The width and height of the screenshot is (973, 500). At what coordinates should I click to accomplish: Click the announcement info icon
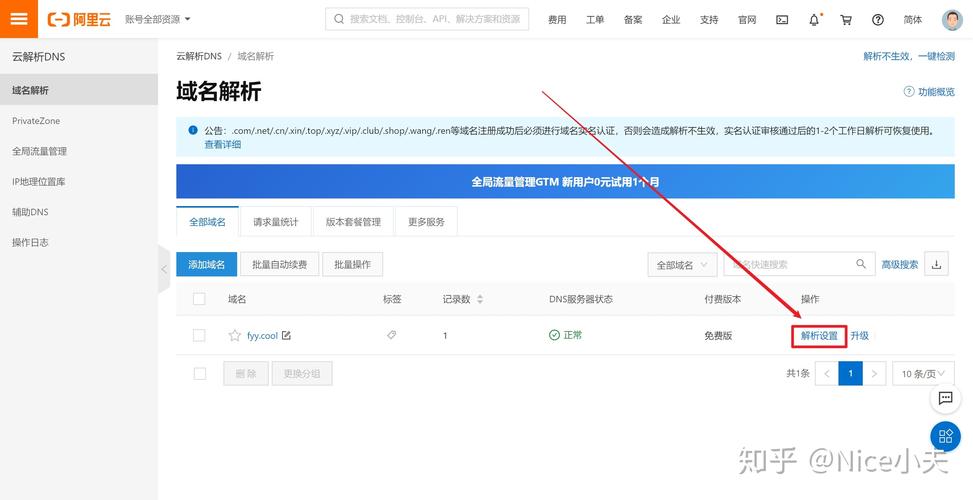[193, 131]
